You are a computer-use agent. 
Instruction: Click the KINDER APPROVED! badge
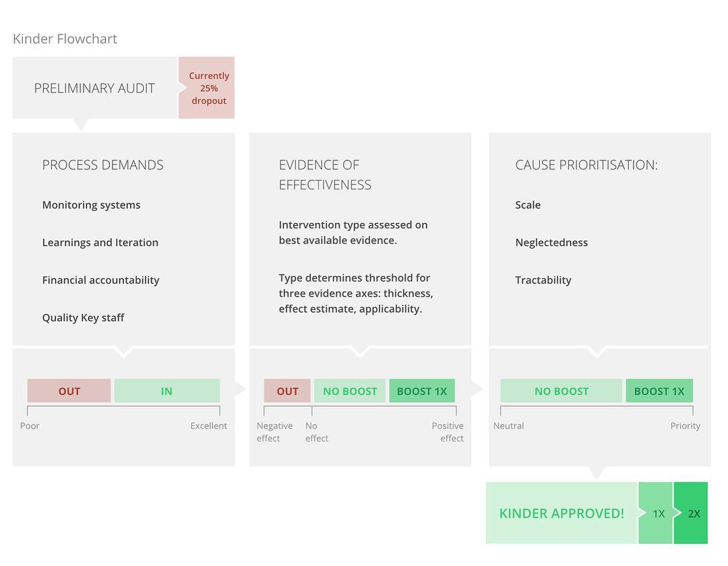562,513
